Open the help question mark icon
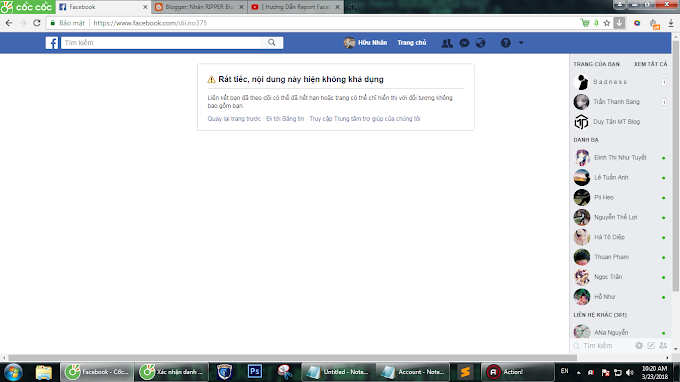Screen dimensions: 680x382 pyautogui.click(x=506, y=43)
